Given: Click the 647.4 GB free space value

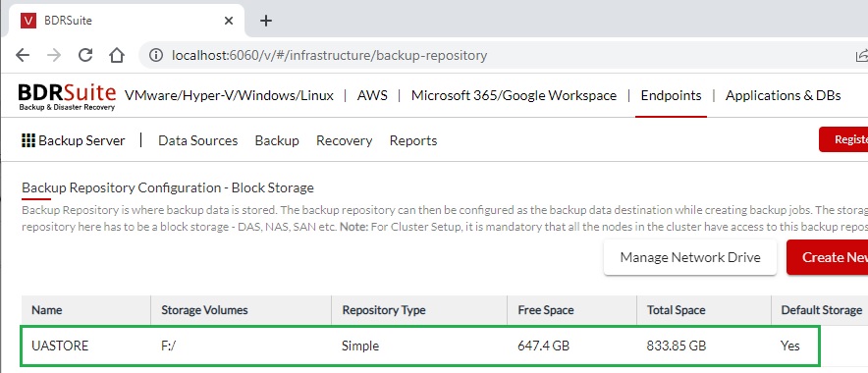Looking at the screenshot, I should tap(543, 346).
